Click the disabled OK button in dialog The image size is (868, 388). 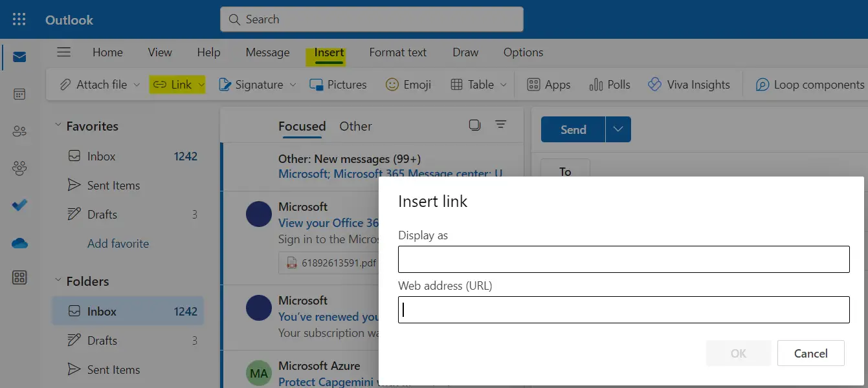coord(738,353)
